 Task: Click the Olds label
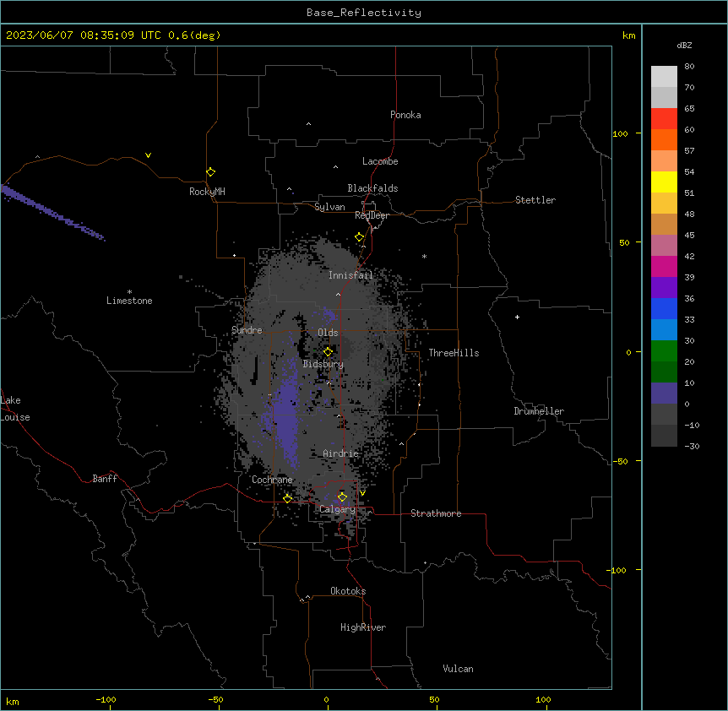(328, 333)
